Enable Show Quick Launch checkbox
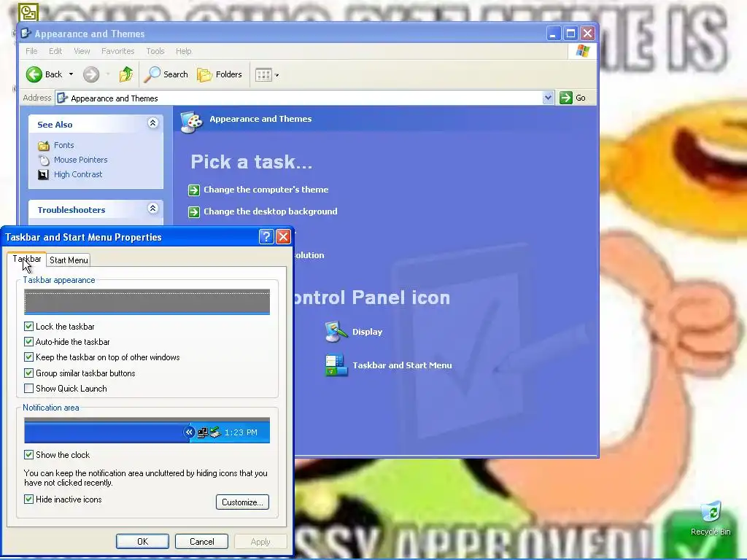 pyautogui.click(x=28, y=388)
